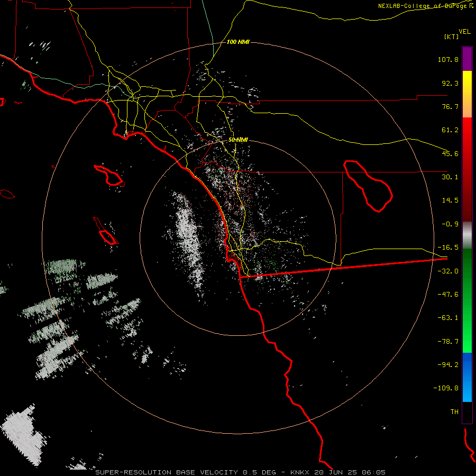Viewport: 476px width, 476px height.
Task: Click the -47.6 scale value
Action: click(x=448, y=294)
